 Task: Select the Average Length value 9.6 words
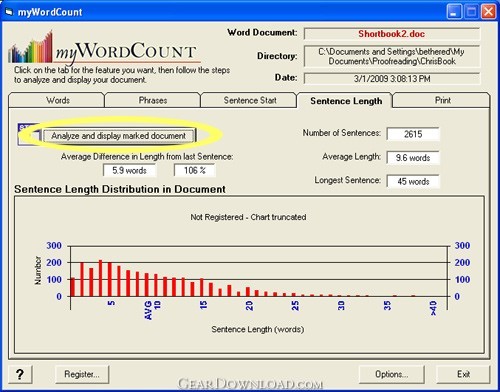pos(413,158)
